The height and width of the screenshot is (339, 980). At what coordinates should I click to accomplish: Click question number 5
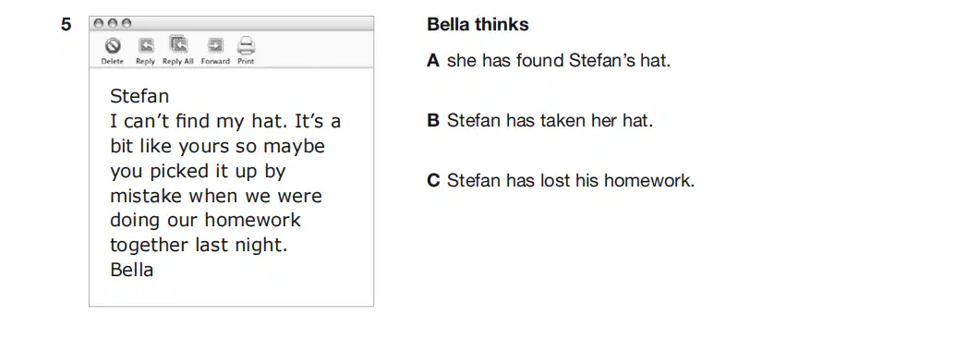pyautogui.click(x=67, y=25)
